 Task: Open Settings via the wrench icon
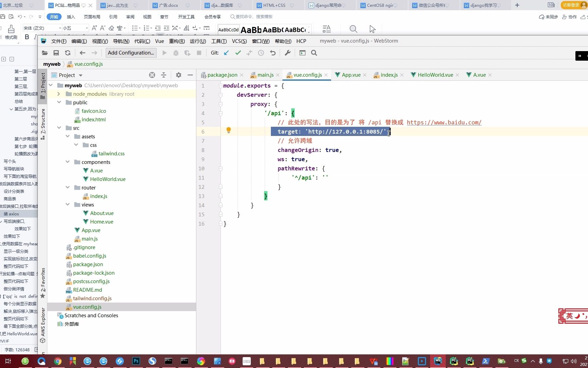[x=288, y=53]
